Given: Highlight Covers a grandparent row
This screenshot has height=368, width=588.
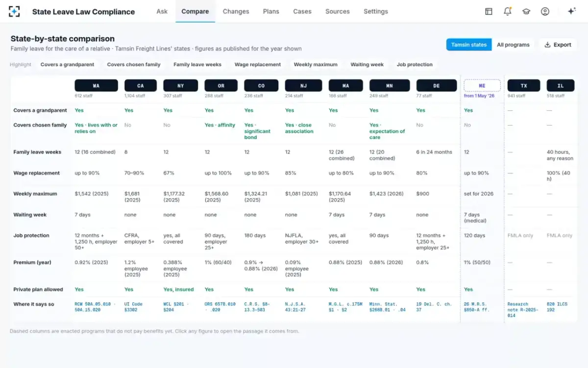Looking at the screenshot, I should [x=68, y=64].
